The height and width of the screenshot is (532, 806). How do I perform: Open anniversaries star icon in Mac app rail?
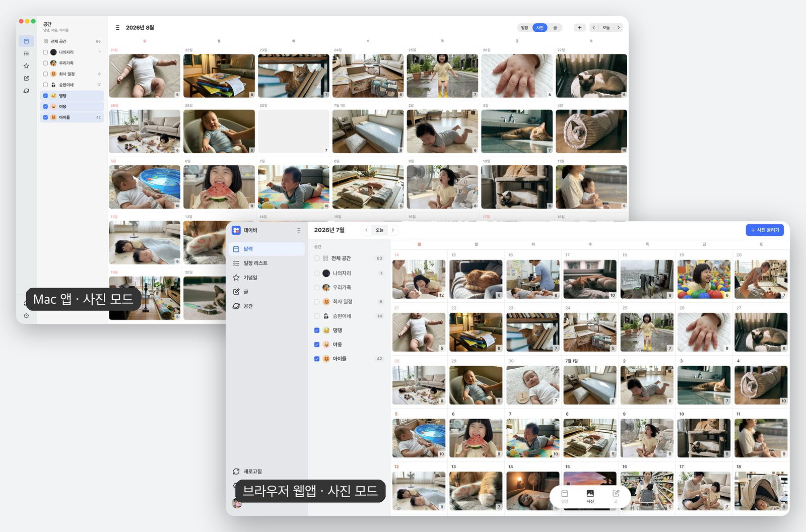tap(26, 66)
